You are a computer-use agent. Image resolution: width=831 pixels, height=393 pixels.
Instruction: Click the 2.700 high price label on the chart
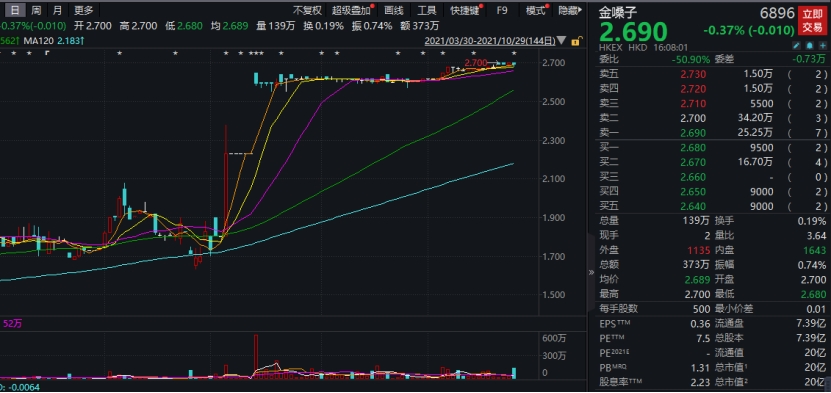(x=475, y=62)
